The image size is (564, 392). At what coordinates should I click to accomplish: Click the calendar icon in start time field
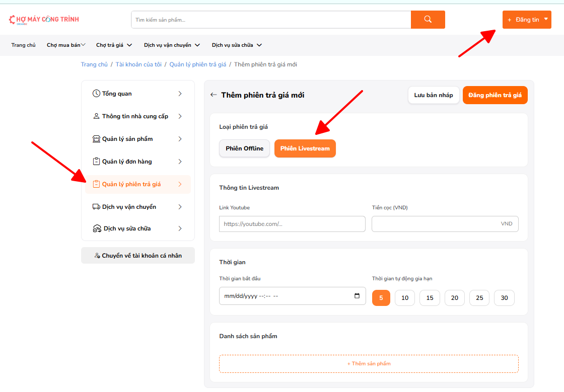click(357, 296)
